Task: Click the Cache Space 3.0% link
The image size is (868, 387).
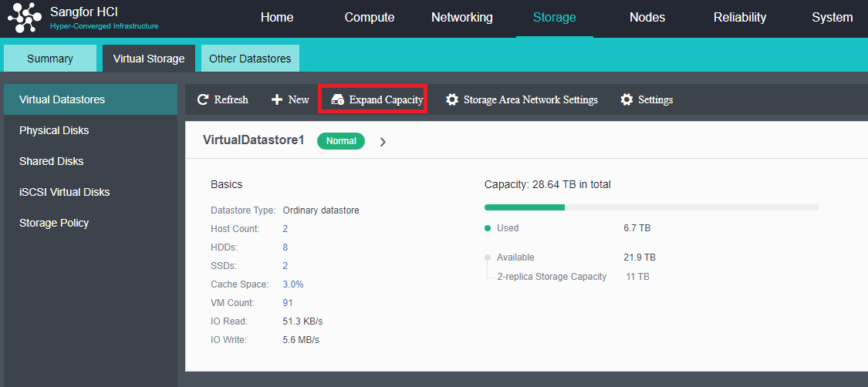Action: tap(293, 284)
